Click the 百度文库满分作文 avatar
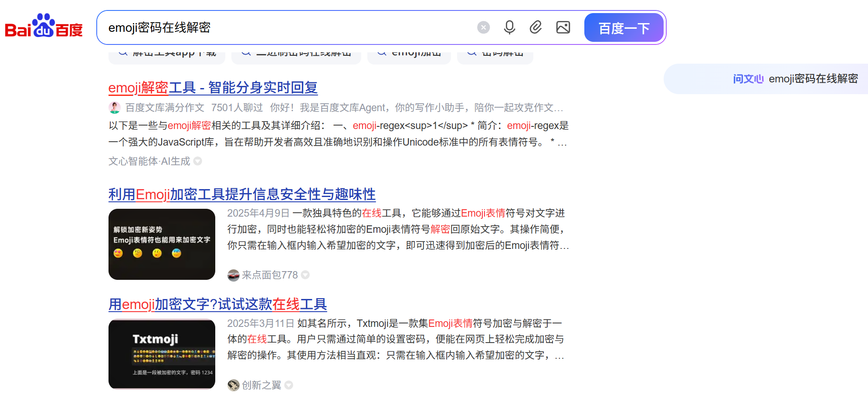This screenshot has height=401, width=868. pyautogui.click(x=114, y=107)
